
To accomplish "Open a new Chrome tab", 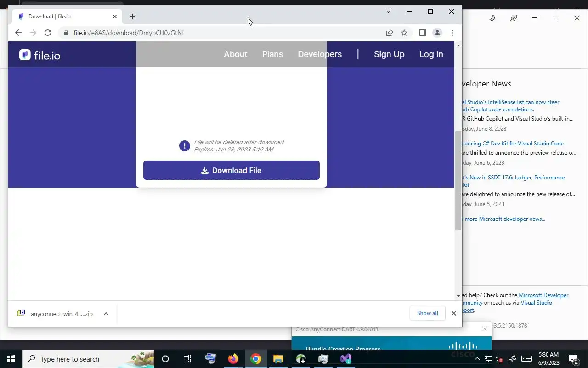I will pos(132,17).
